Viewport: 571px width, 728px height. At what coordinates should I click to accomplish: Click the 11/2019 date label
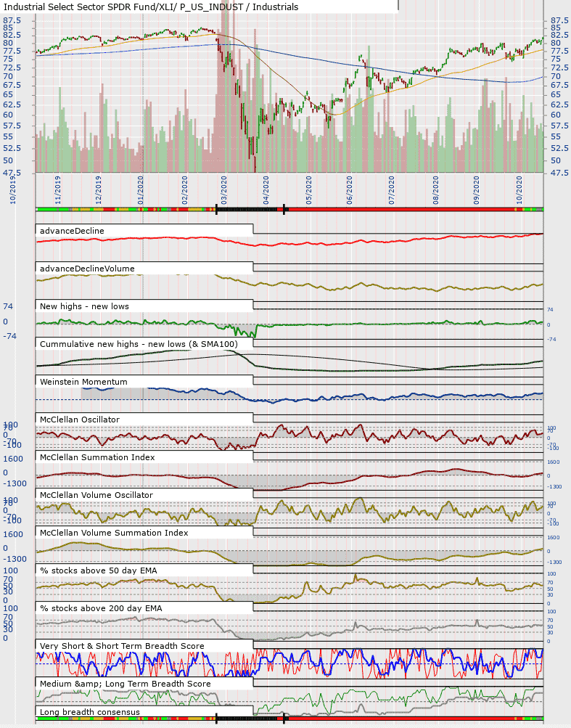(x=57, y=190)
